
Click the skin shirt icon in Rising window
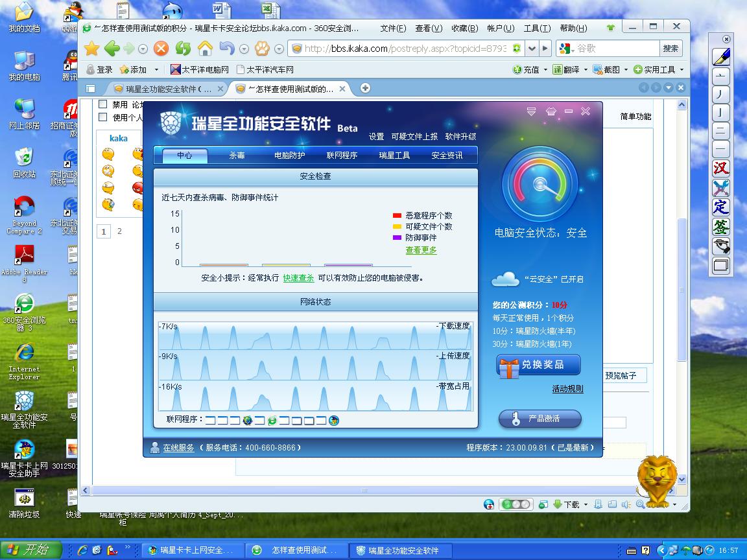pyautogui.click(x=551, y=111)
